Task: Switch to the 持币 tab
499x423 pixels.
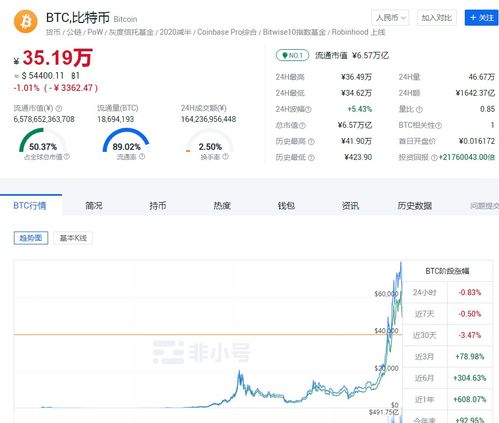Action: 158,205
